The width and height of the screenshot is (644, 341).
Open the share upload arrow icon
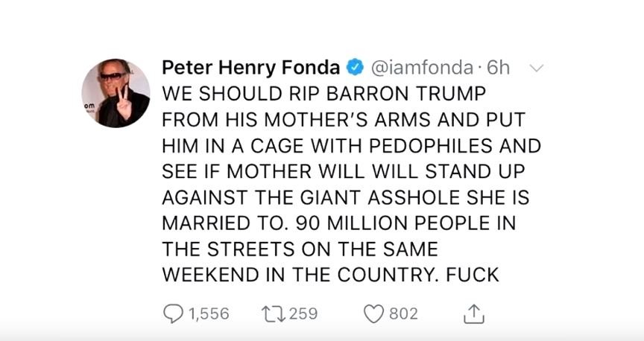(474, 314)
